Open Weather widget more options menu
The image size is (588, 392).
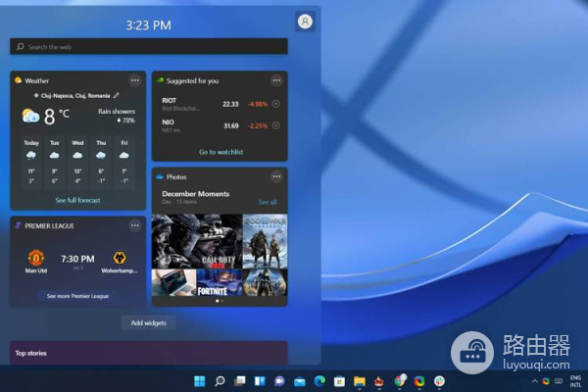135,80
